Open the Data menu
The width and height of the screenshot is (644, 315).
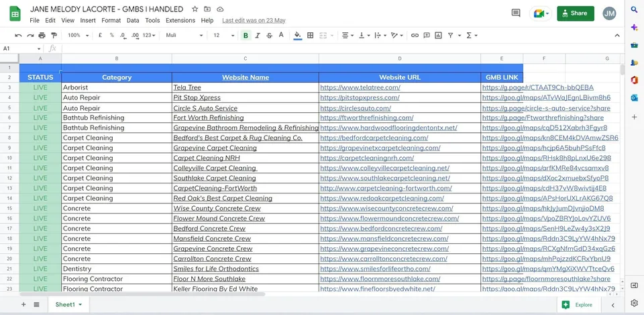[x=133, y=20]
